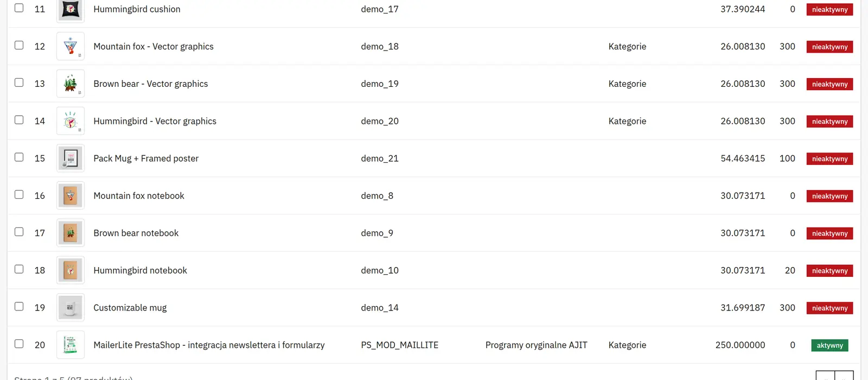Select the Pack Mug + Framed poster thumbnail
The image size is (868, 380).
[x=71, y=158]
